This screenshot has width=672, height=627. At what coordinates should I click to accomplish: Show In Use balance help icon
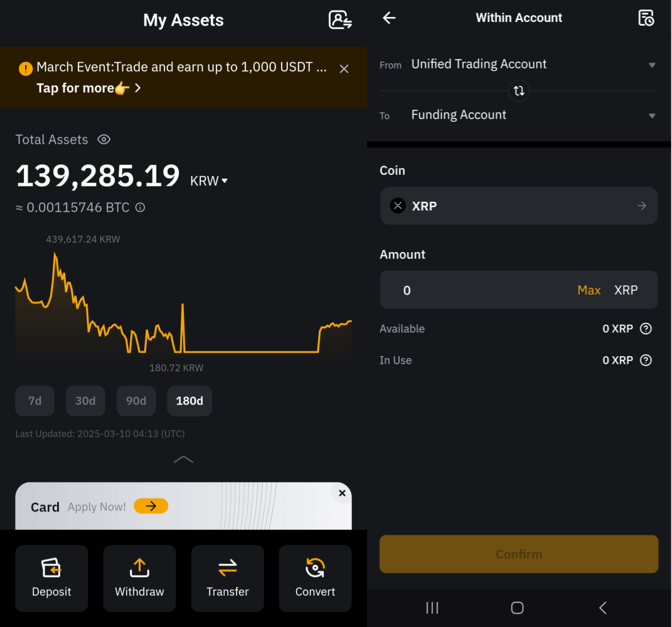(646, 360)
